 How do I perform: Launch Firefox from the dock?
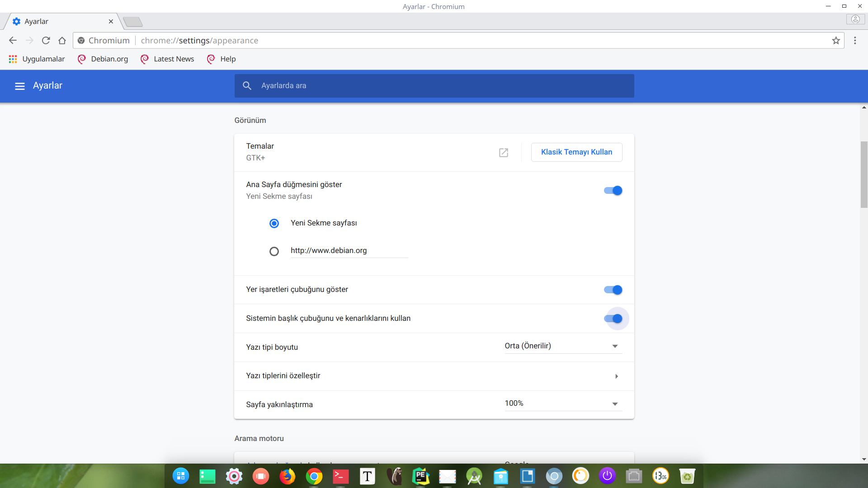(x=287, y=476)
